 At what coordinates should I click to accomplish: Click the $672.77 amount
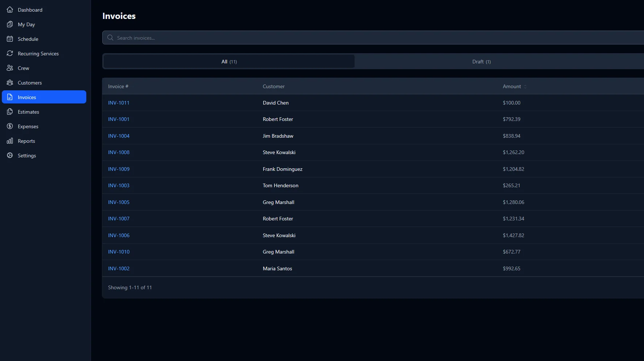(511, 252)
